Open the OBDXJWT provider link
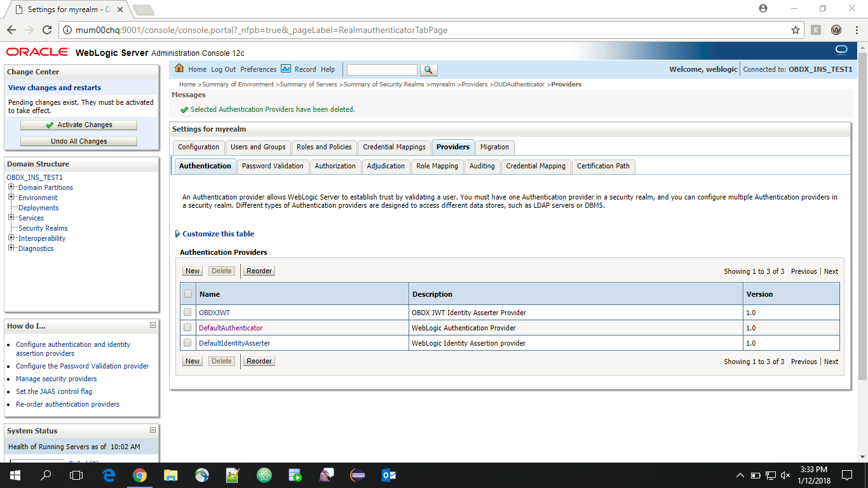This screenshot has height=488, width=868. (x=214, y=313)
